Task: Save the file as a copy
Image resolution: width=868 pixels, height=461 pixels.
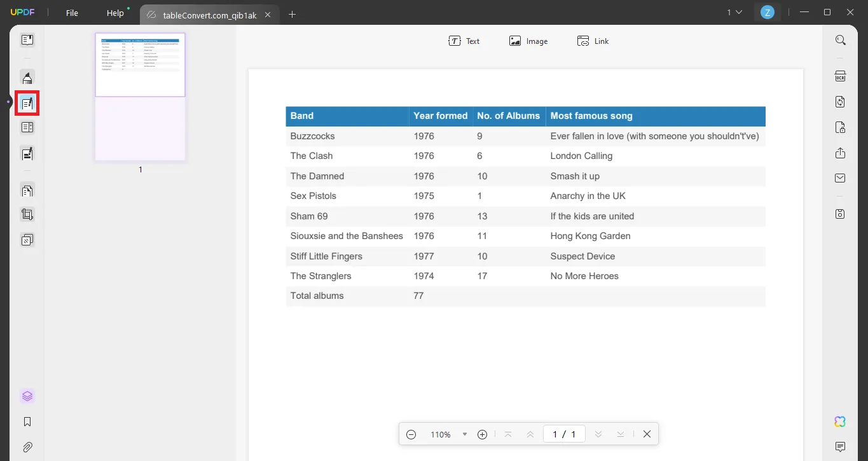Action: pyautogui.click(x=840, y=214)
